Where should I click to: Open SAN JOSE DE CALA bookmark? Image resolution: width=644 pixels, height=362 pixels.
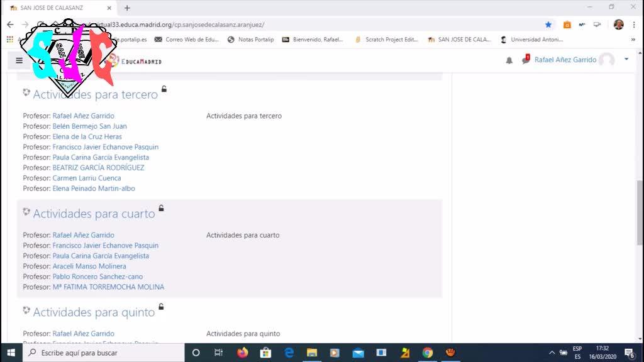459,40
